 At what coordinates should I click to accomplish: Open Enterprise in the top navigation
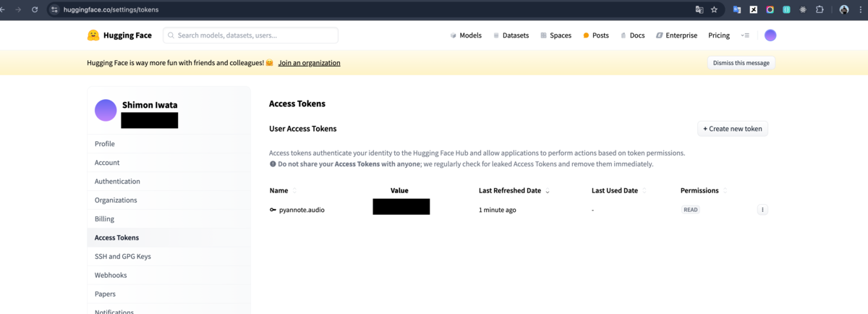point(676,35)
